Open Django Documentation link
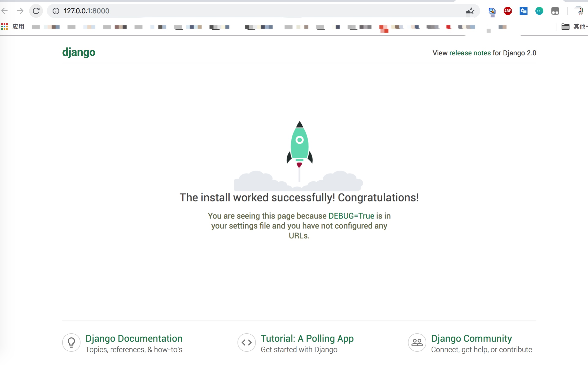 [134, 338]
